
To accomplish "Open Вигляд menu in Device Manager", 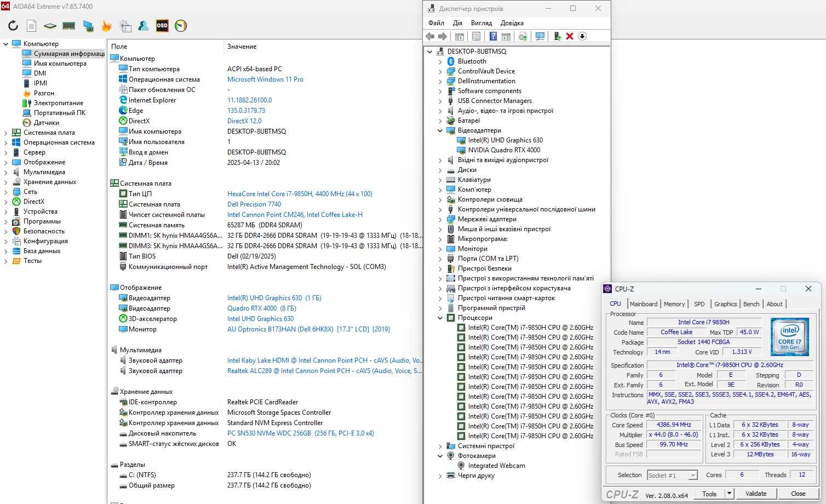I will click(x=481, y=23).
